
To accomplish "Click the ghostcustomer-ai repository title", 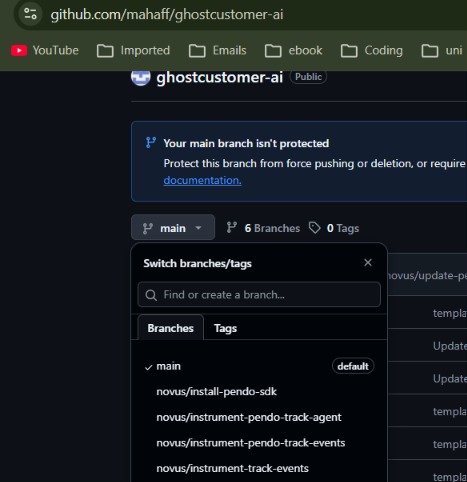I will pos(220,77).
